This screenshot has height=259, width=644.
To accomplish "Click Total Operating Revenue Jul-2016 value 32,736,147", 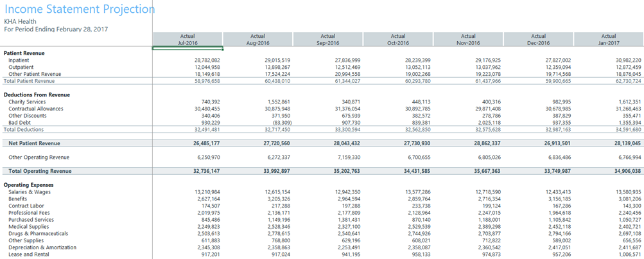I will coord(207,171).
